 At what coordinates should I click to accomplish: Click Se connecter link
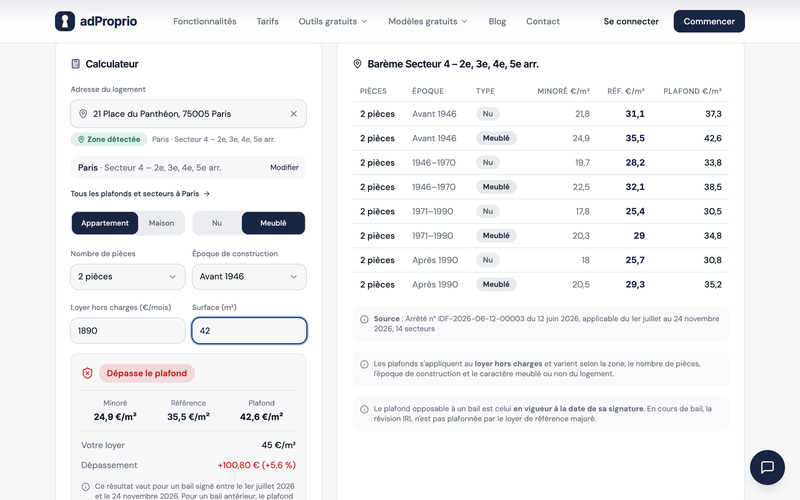631,21
